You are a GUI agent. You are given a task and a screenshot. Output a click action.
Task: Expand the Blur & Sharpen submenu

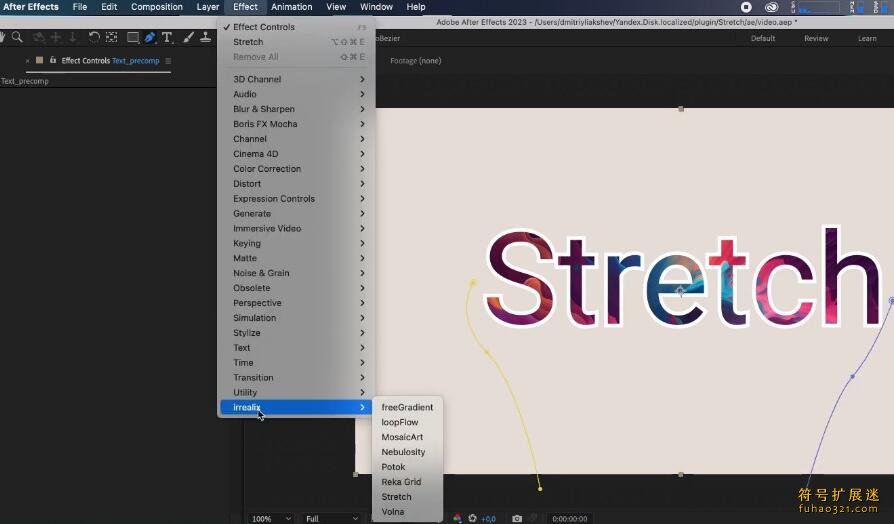click(x=296, y=109)
